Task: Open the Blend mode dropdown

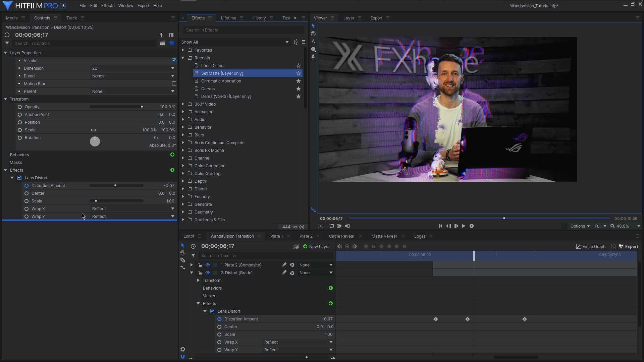Action: (133, 76)
